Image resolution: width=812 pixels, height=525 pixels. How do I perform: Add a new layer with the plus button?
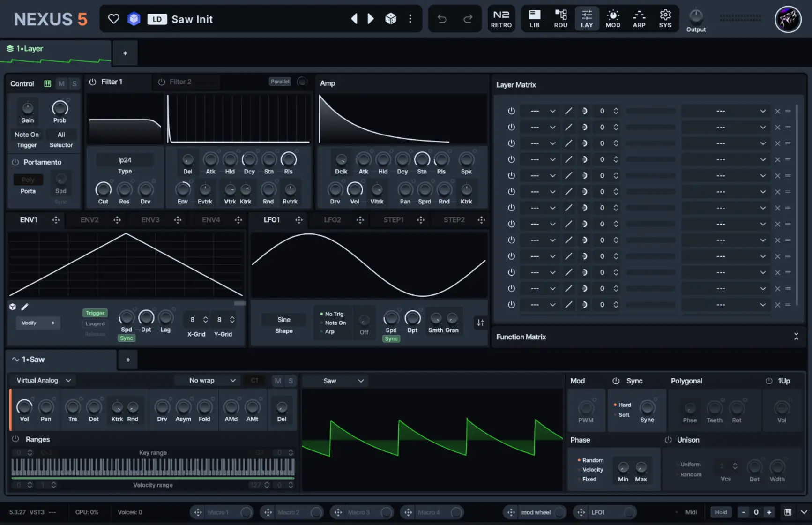125,52
